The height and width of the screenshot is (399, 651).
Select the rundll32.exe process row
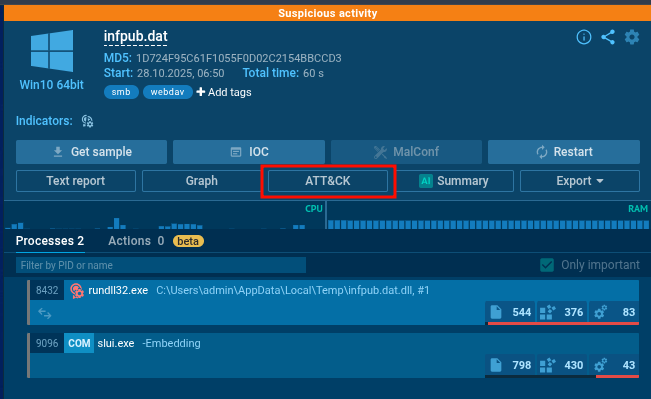tap(333, 302)
